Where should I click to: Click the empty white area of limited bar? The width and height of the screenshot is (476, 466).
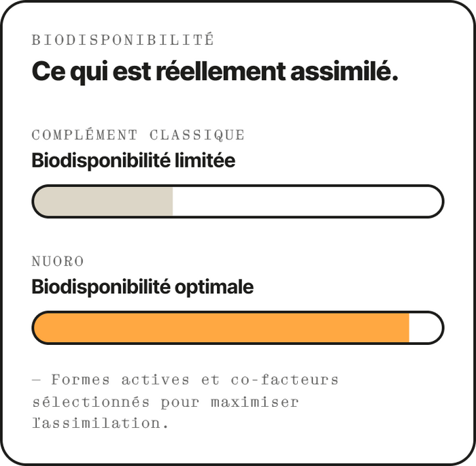click(x=307, y=201)
